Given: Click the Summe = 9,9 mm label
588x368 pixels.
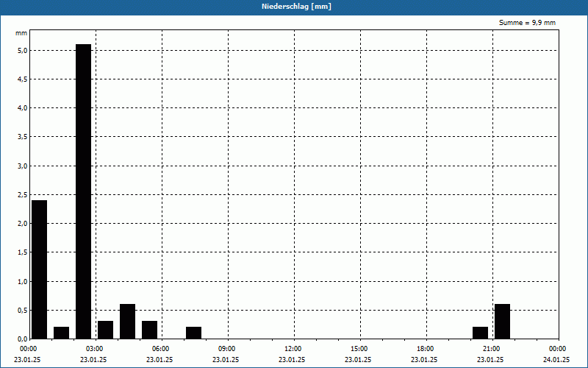Looking at the screenshot, I should click(x=527, y=23).
